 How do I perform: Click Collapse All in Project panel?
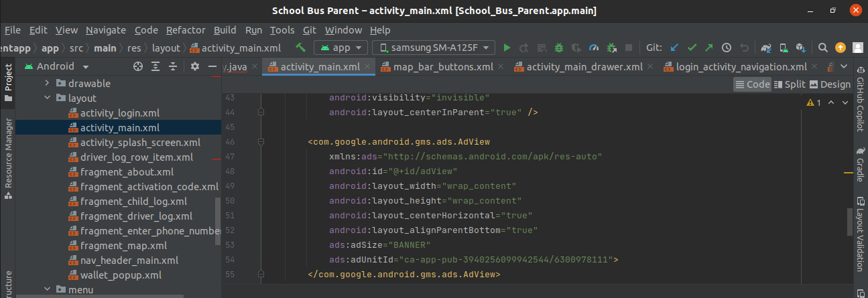(173, 66)
